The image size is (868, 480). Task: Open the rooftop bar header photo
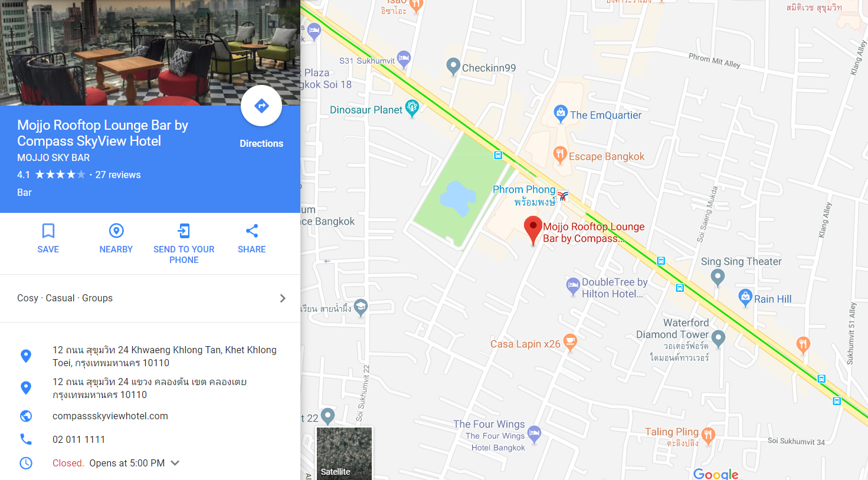click(x=150, y=52)
